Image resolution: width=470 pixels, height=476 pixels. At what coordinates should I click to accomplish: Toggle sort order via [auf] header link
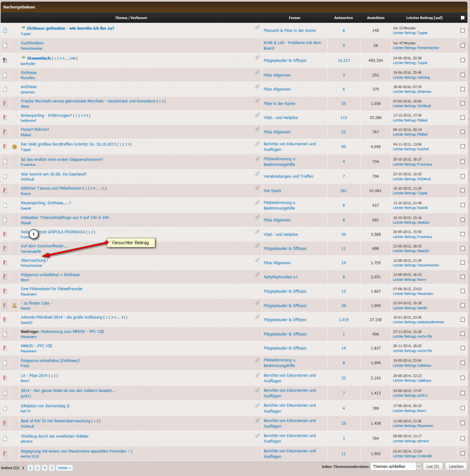[x=438, y=18]
